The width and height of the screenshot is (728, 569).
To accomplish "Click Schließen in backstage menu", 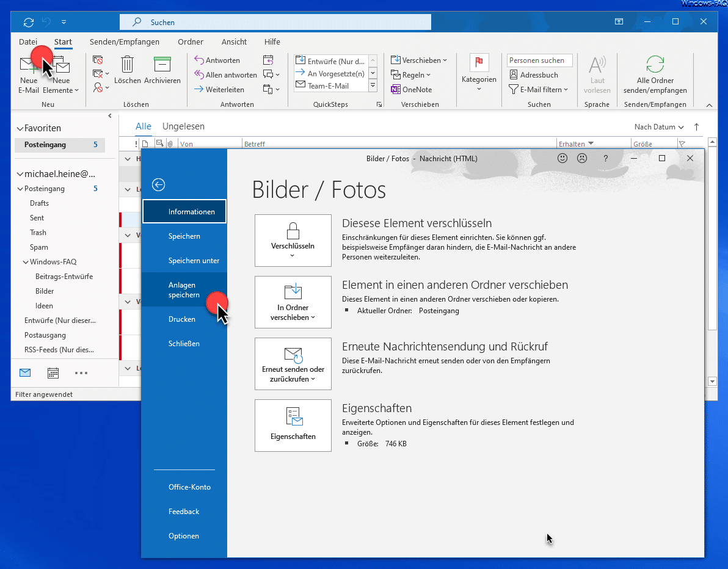I will 184,344.
